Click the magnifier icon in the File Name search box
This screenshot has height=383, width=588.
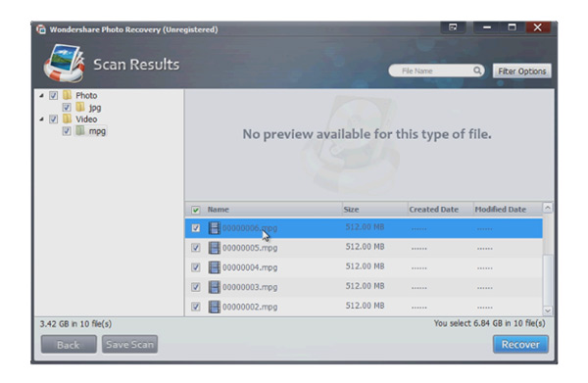click(477, 71)
